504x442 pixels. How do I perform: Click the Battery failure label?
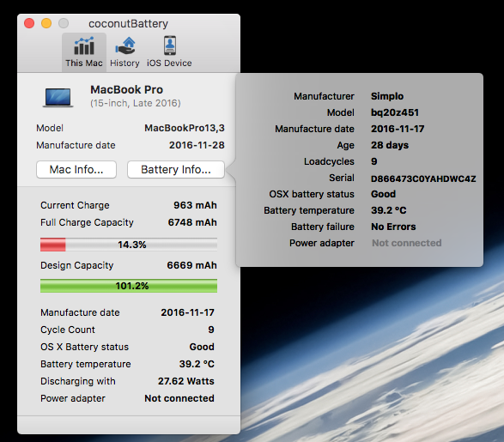323,227
